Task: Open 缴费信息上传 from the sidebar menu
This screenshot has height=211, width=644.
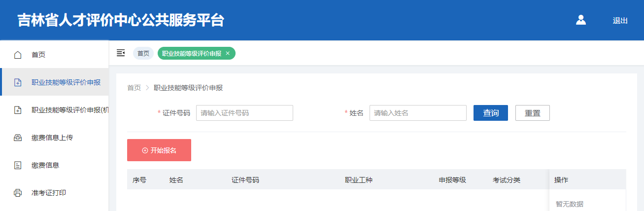Action: click(x=52, y=138)
